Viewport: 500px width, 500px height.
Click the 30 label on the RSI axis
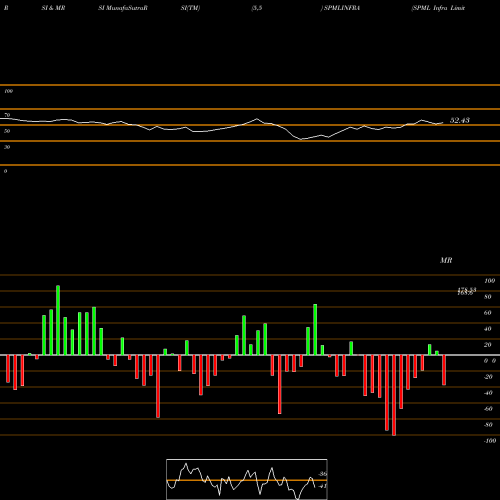7,147
